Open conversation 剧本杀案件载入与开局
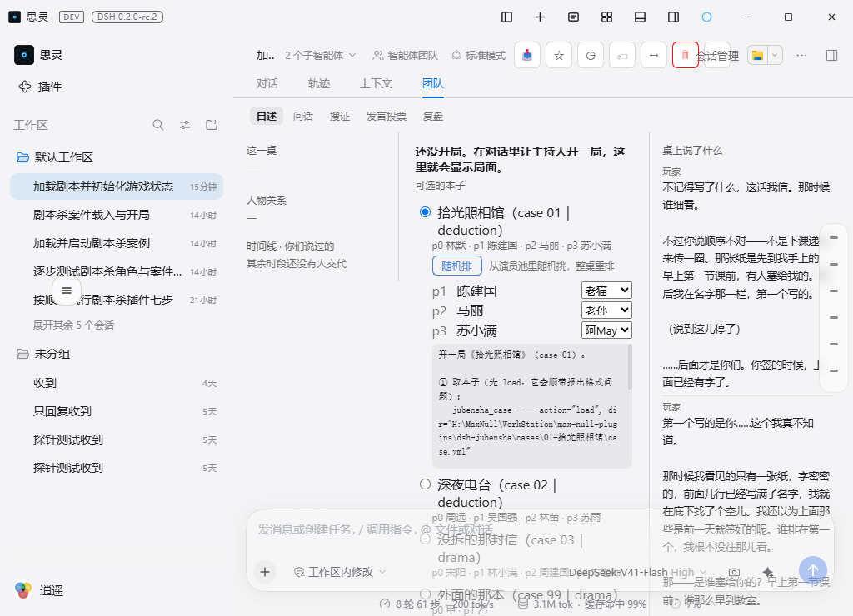 point(117,215)
